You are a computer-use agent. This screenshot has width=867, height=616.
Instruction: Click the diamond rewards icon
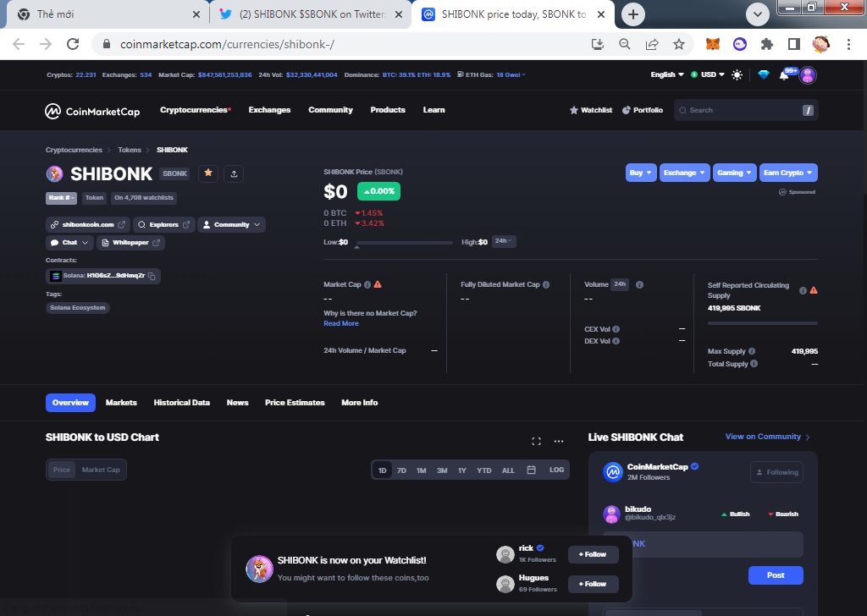pos(764,74)
